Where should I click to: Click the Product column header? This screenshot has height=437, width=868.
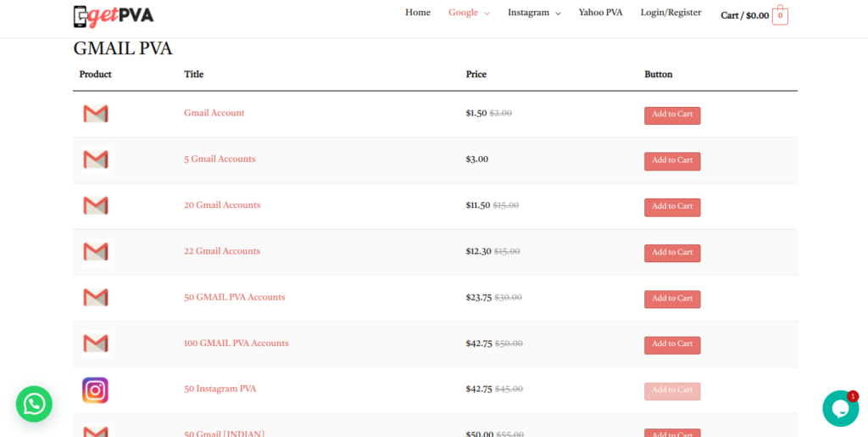95,74
